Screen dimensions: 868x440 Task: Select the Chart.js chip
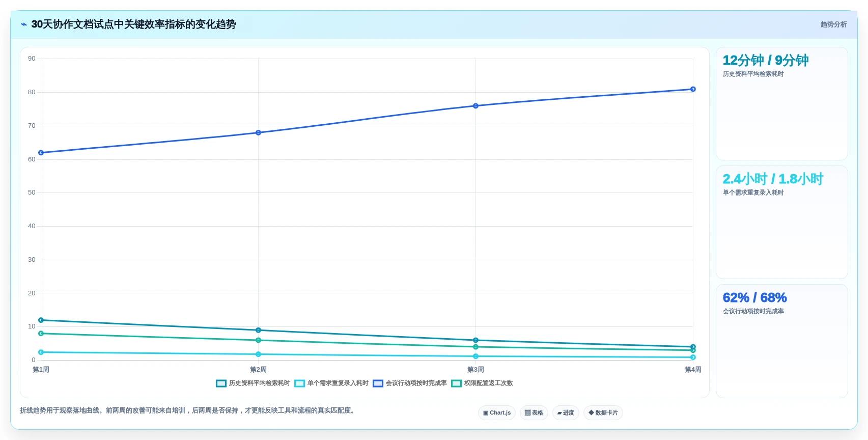[x=497, y=413]
